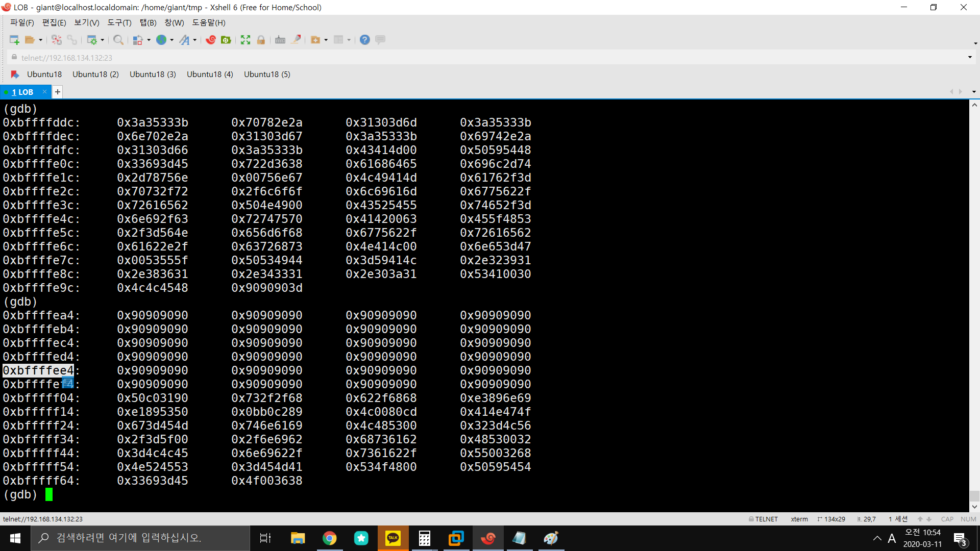This screenshot has height=551, width=980.
Task: Click the fullscreen toggle icon
Action: click(246, 40)
